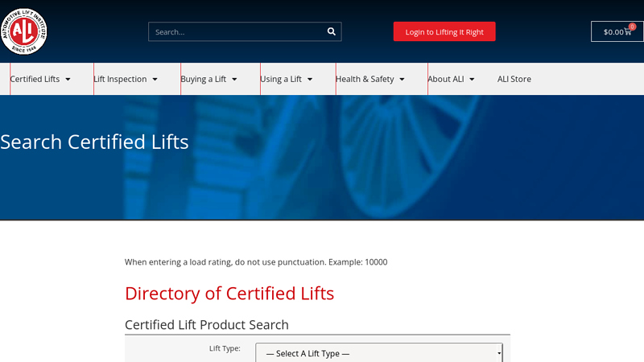Click the Search Certified Lifts heading

94,142
